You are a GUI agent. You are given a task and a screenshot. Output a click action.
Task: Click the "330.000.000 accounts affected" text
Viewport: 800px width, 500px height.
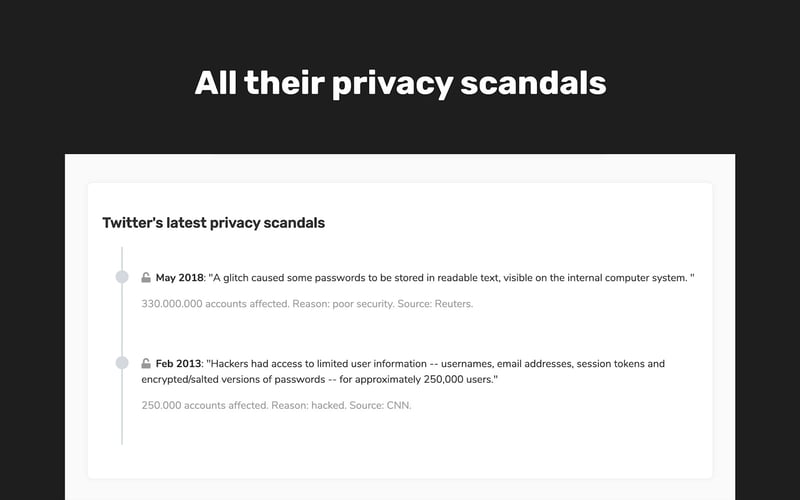pyautogui.click(x=214, y=303)
